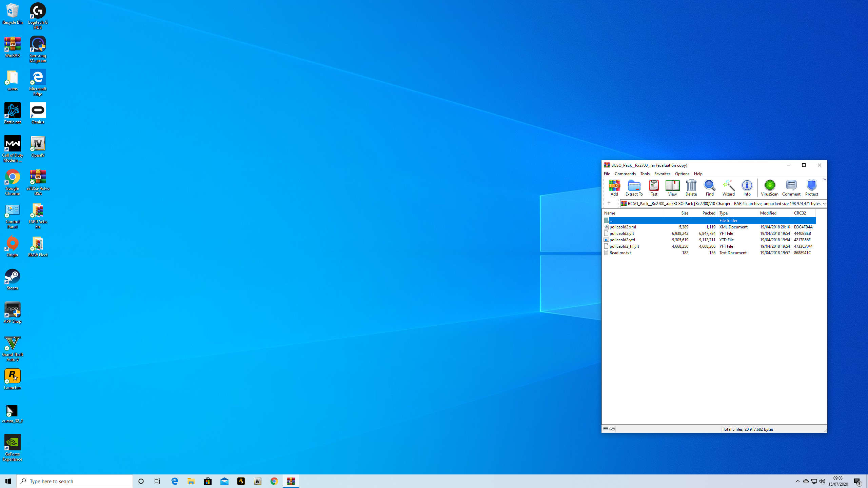
Task: Expand the hidden toolbar buttons chevron
Action: 824,180
